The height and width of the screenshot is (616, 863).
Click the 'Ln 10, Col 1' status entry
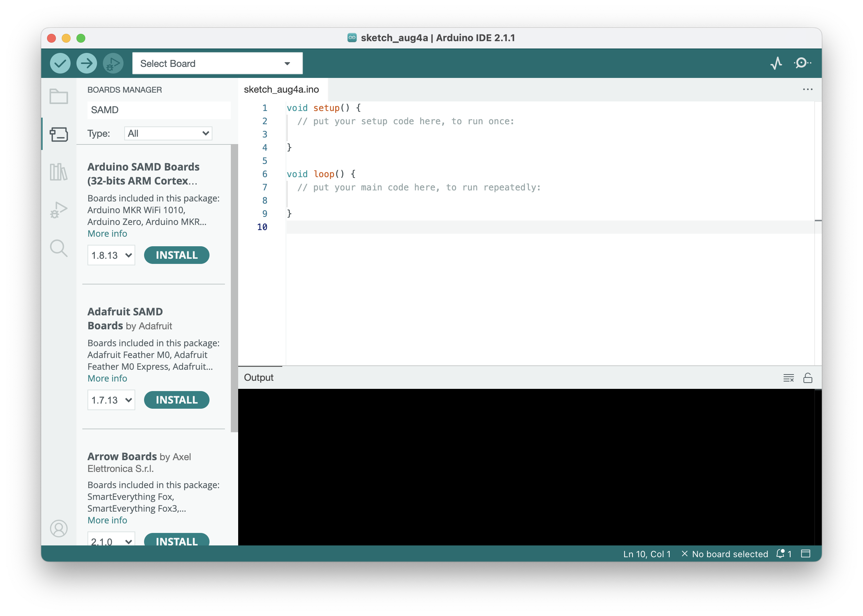coord(647,554)
